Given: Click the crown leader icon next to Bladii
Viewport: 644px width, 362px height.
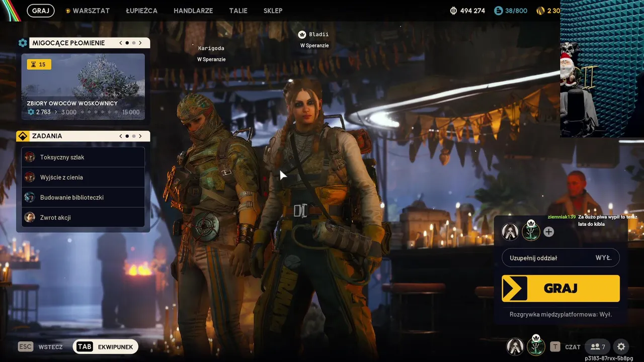Looking at the screenshot, I should pos(302,35).
